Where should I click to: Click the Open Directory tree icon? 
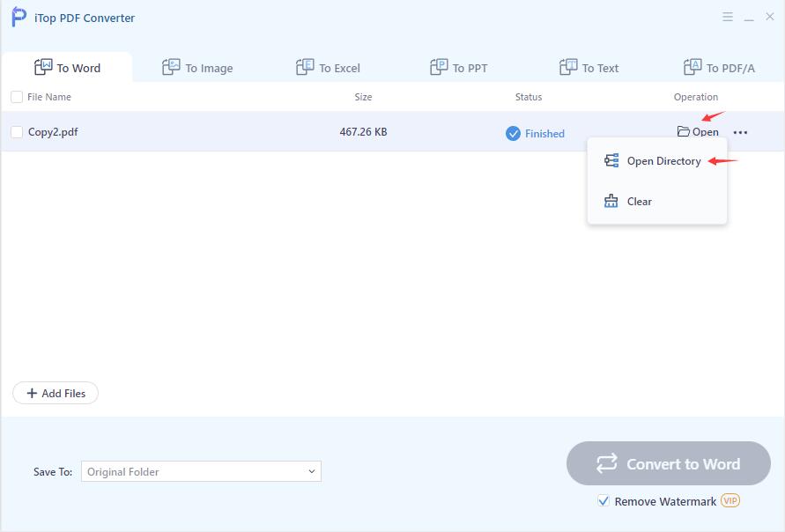coord(611,161)
